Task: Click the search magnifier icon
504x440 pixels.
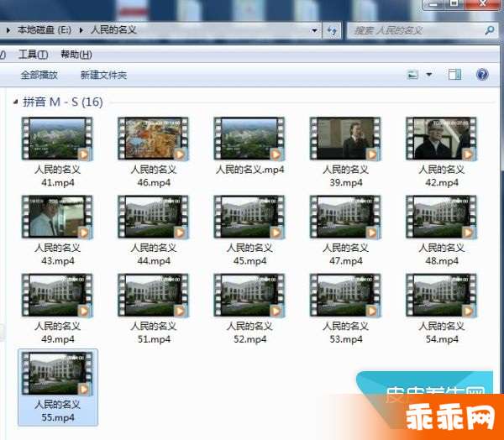Action: pyautogui.click(x=489, y=30)
